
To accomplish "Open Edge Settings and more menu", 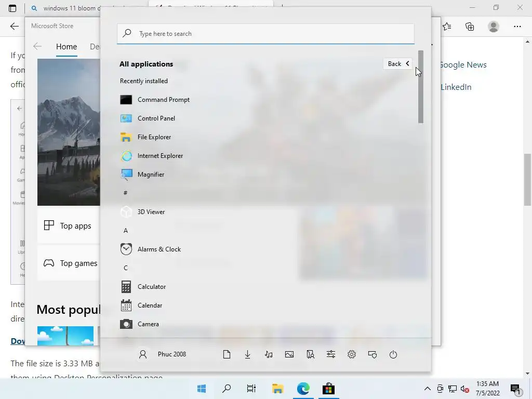I will coord(517,26).
